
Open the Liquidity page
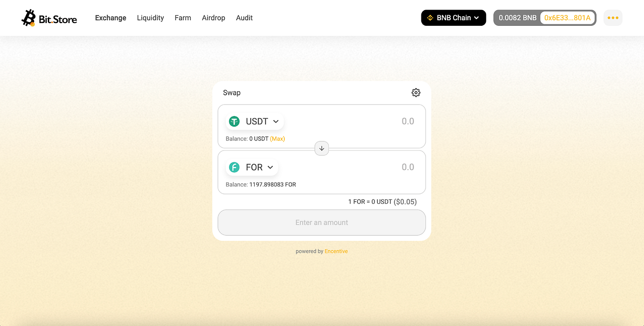click(x=150, y=18)
